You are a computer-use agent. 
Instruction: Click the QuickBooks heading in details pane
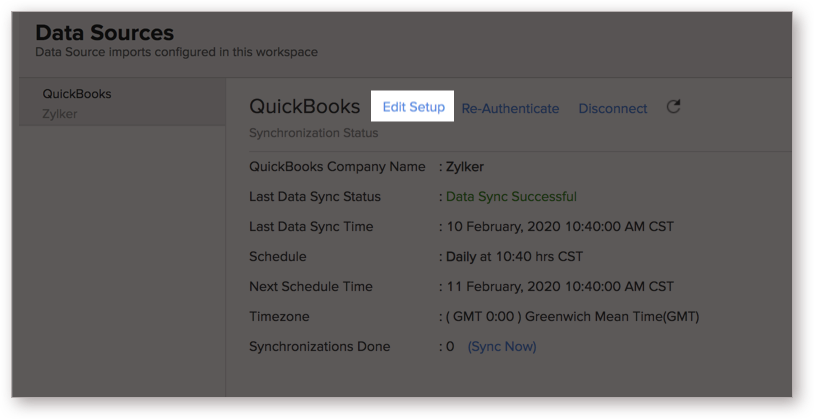[304, 106]
